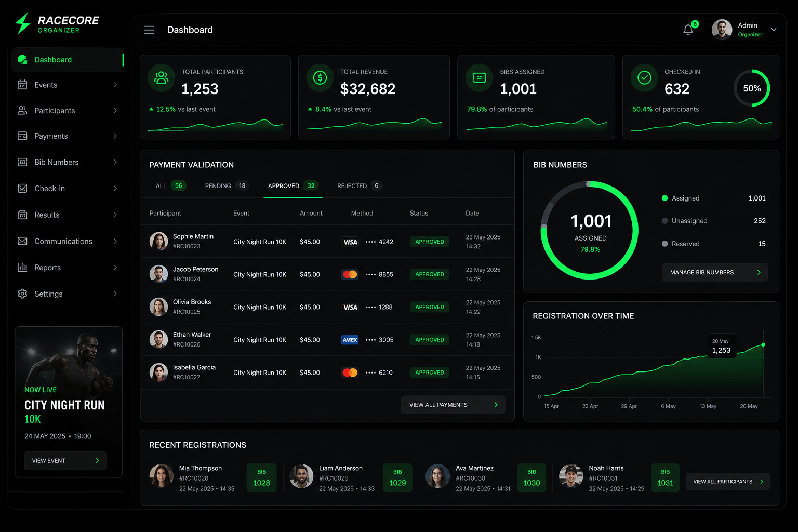Click the Participants people icon in sidebar
798x532 pixels.
pyautogui.click(x=22, y=111)
